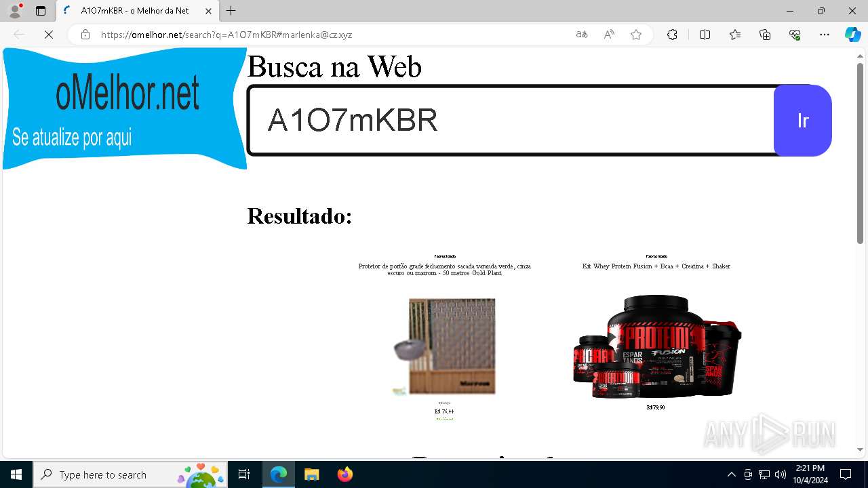Open the Favorites list icon
The image size is (868, 488).
pos(735,35)
